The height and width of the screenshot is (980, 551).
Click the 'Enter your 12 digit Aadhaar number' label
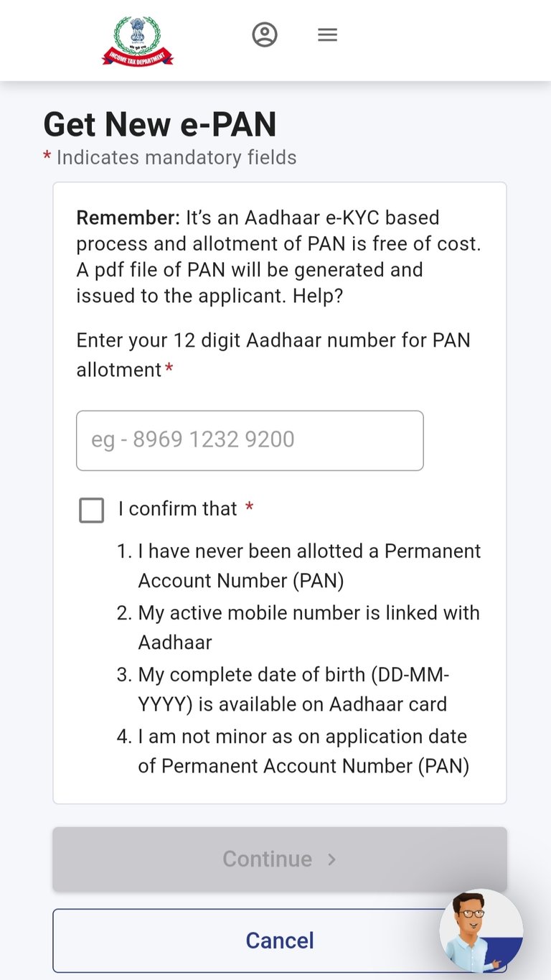click(x=273, y=355)
